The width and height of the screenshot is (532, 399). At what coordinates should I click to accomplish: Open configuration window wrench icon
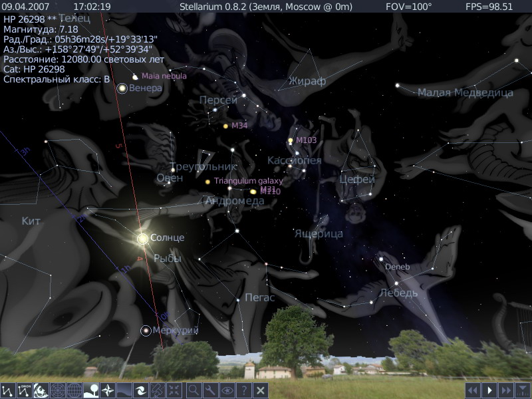pyautogui.click(x=210, y=390)
